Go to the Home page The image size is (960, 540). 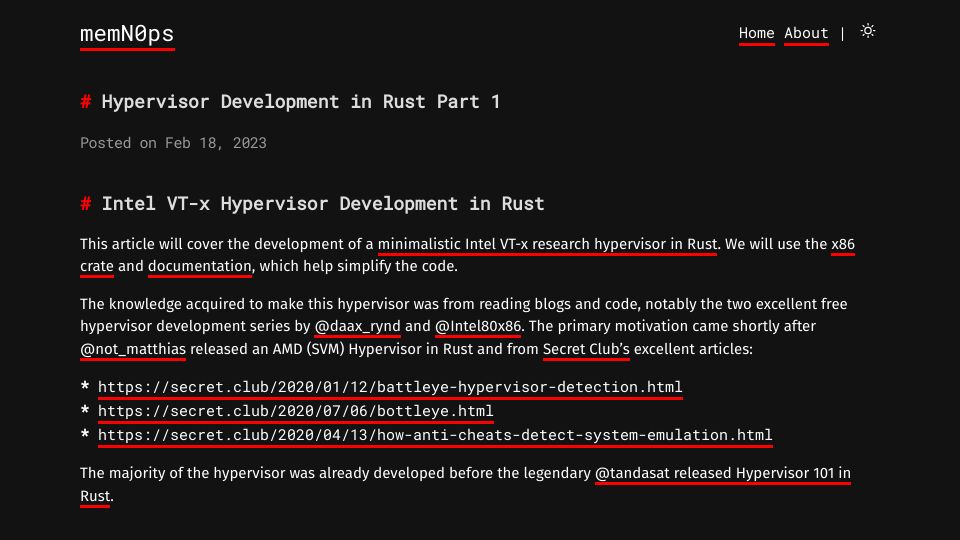(757, 33)
